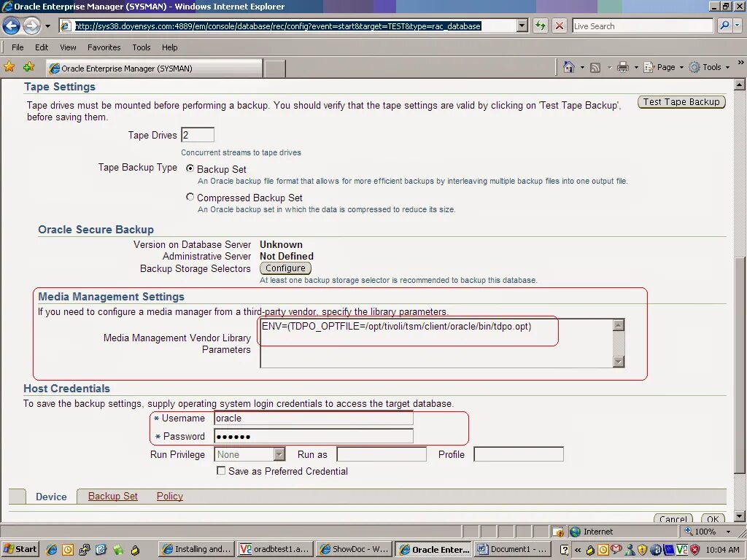Screen dimensions: 747x560
Task: Select the Compressed Backup Set radio button
Action: tap(190, 197)
